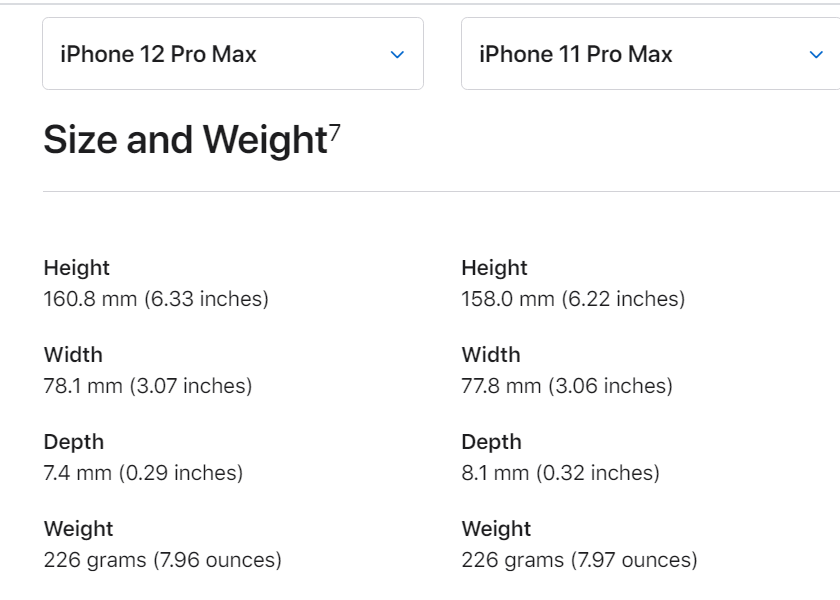Click the chevron beside iPhone 12 Pro Max

(397, 54)
